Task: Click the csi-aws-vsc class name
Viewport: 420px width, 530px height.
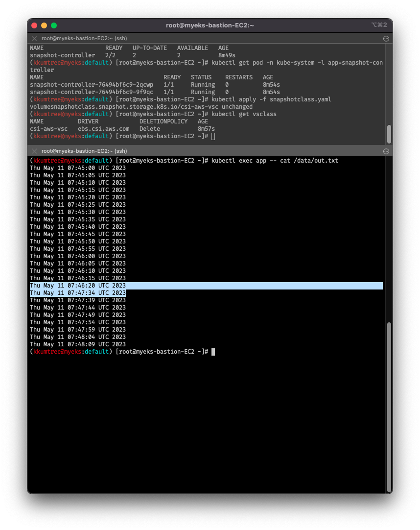Action: pyautogui.click(x=48, y=129)
